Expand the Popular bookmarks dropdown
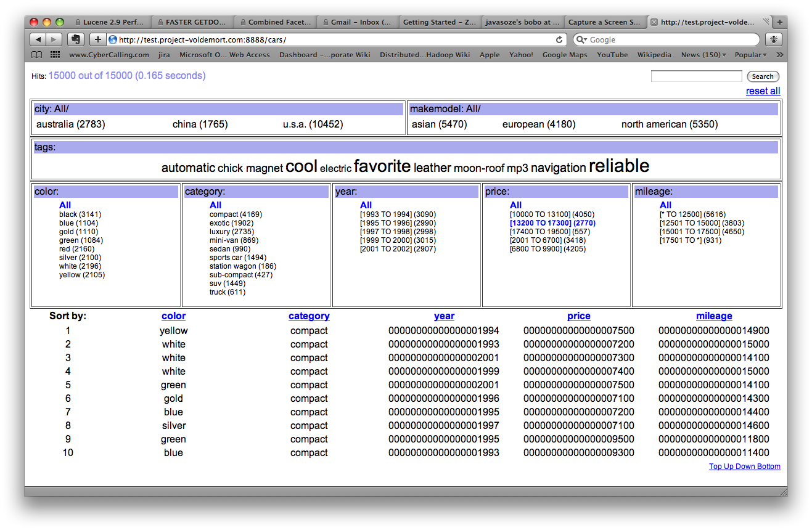 (x=750, y=55)
